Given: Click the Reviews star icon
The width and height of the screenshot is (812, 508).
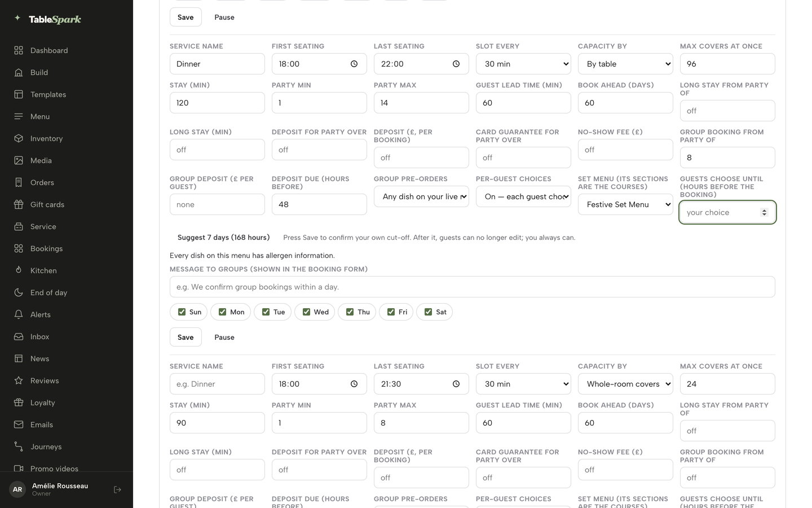Looking at the screenshot, I should click(x=19, y=380).
